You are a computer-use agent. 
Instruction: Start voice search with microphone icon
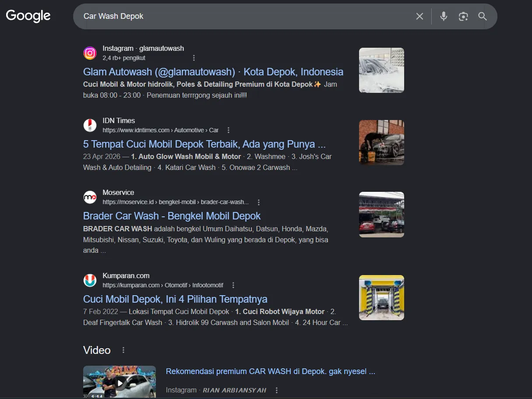click(444, 16)
